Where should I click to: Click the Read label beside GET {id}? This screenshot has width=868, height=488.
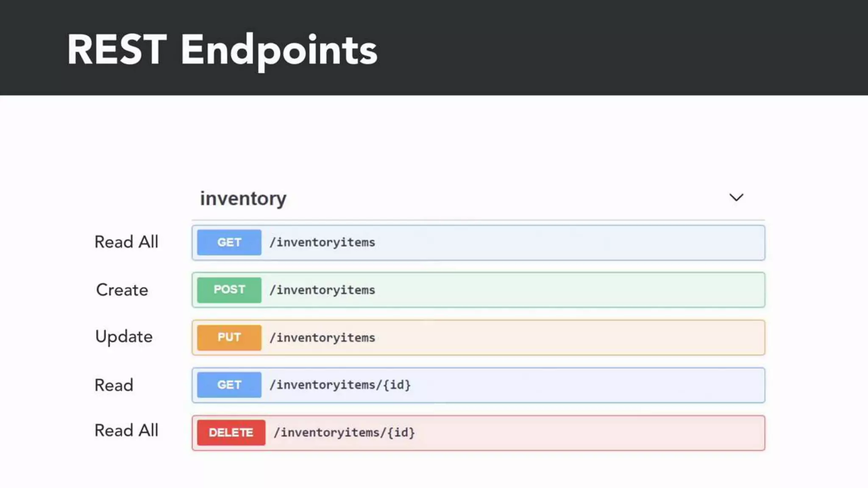114,385
